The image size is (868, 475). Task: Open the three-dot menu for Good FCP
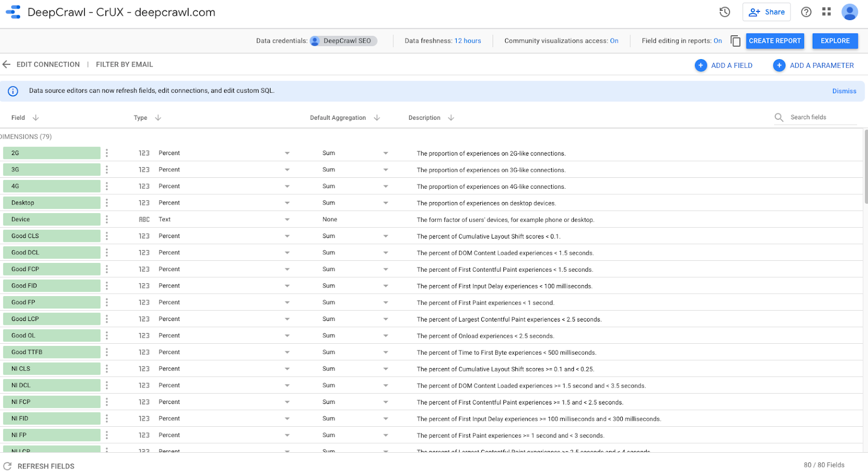[107, 269]
